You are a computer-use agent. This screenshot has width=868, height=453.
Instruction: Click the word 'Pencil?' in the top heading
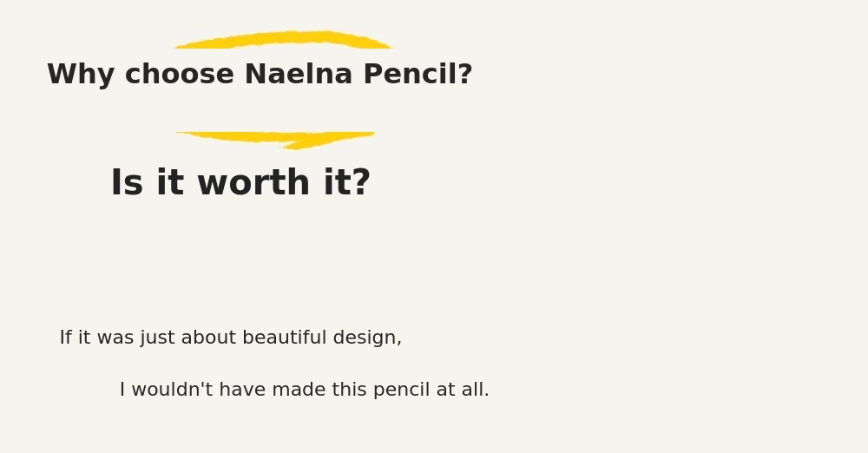pyautogui.click(x=418, y=75)
